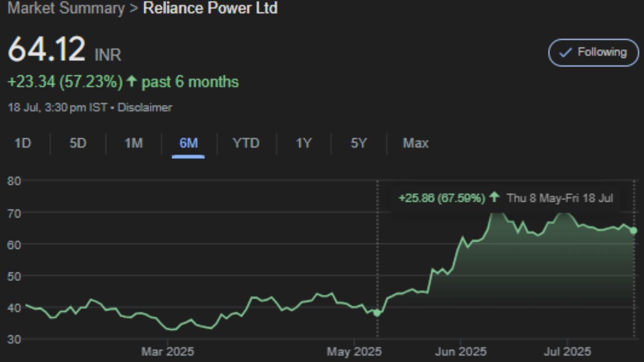The image size is (644, 362).
Task: Click the Thu 8 May-Fri 18 Jul date range
Action: coord(559,198)
